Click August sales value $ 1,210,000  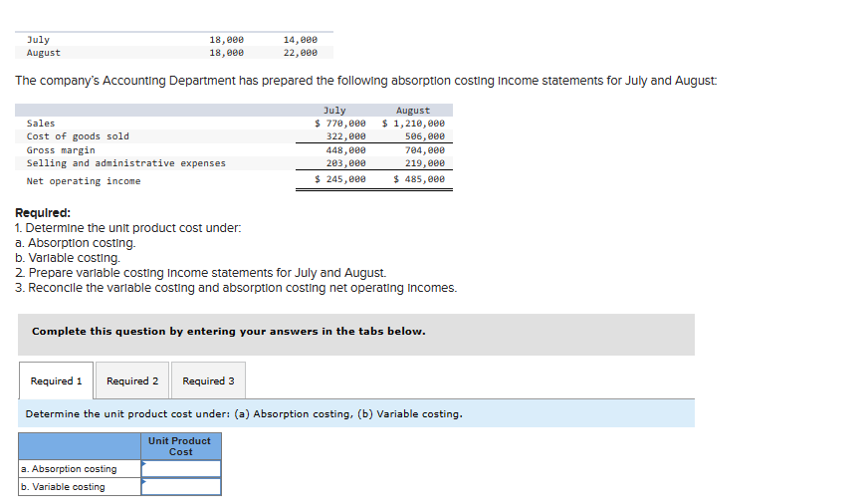(413, 124)
